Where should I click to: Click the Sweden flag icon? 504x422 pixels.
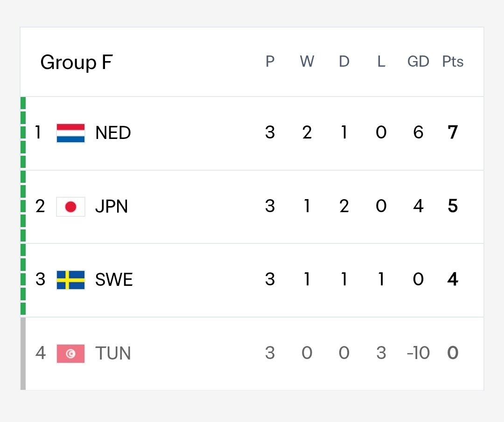point(71,280)
